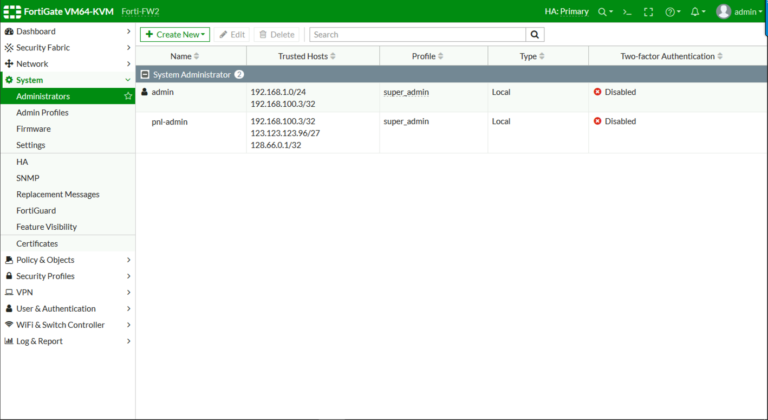The height and width of the screenshot is (420, 768).
Task: Open the help question-mark menu
Action: click(672, 12)
